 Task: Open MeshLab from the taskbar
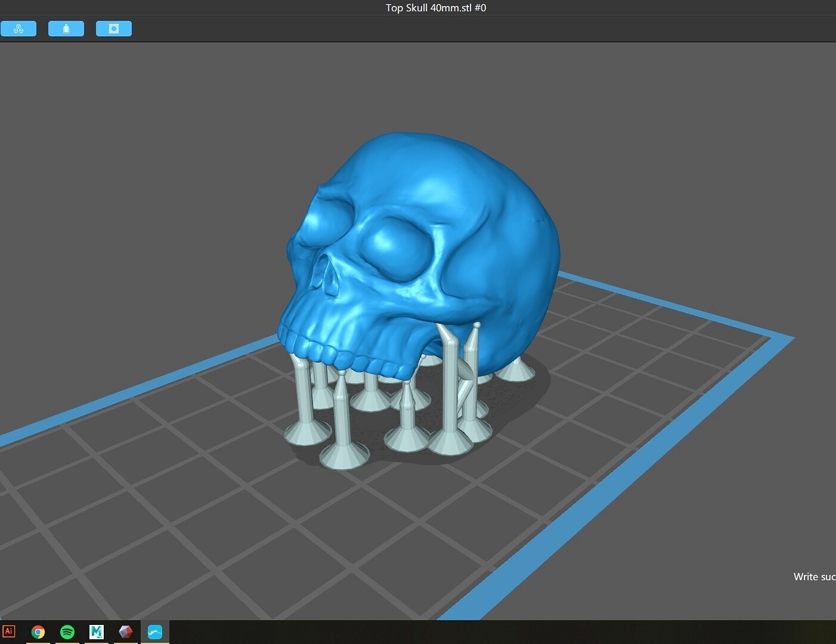[x=97, y=631]
